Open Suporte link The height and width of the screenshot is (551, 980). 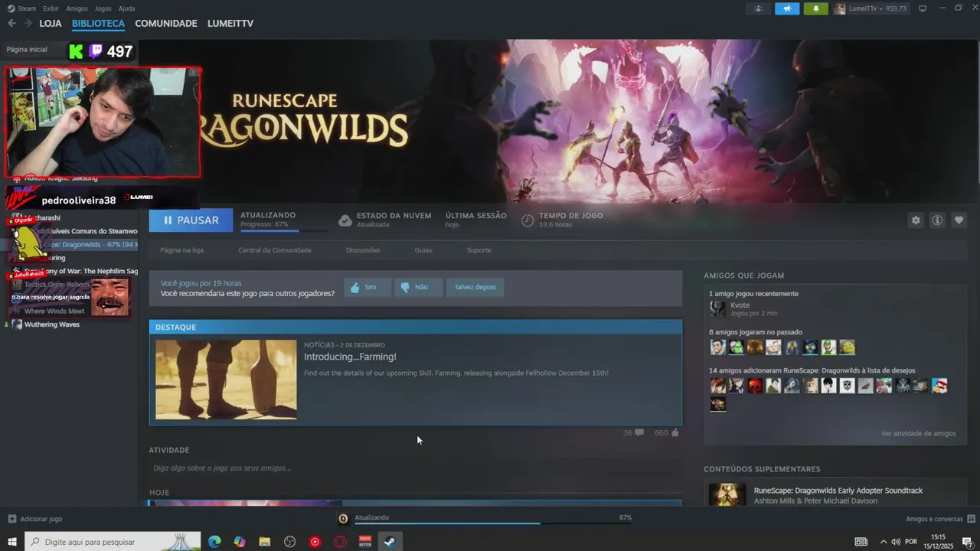pos(479,250)
